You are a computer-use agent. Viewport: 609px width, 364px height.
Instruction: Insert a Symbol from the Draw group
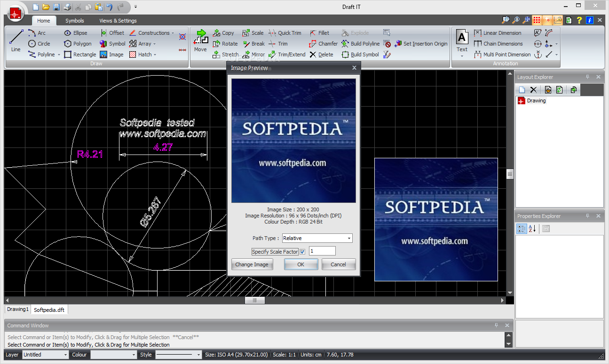pyautogui.click(x=112, y=44)
